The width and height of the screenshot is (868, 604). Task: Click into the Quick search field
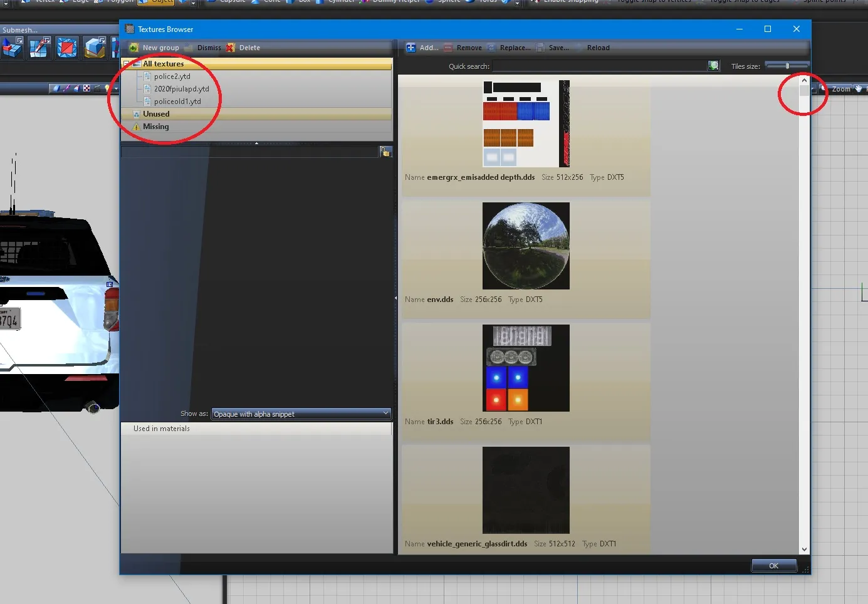pyautogui.click(x=599, y=66)
